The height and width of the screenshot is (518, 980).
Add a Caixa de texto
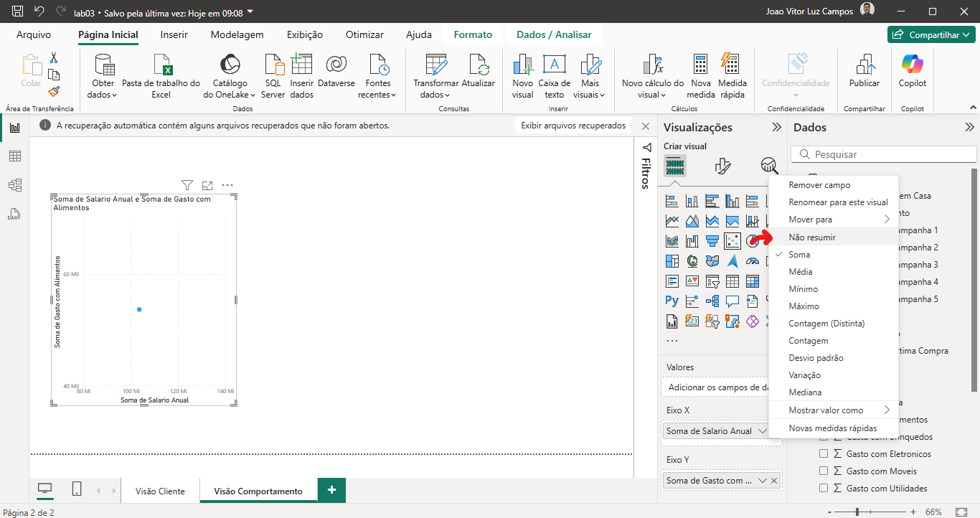click(x=554, y=76)
